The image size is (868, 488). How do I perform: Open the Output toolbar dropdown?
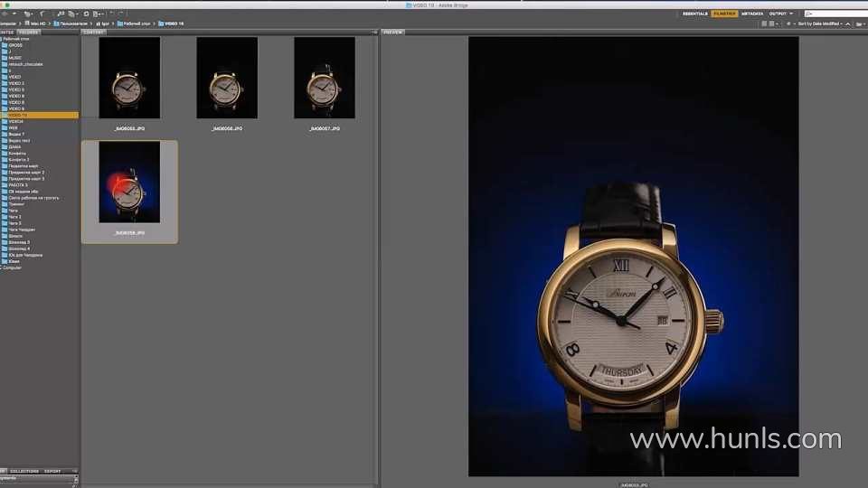point(99,14)
